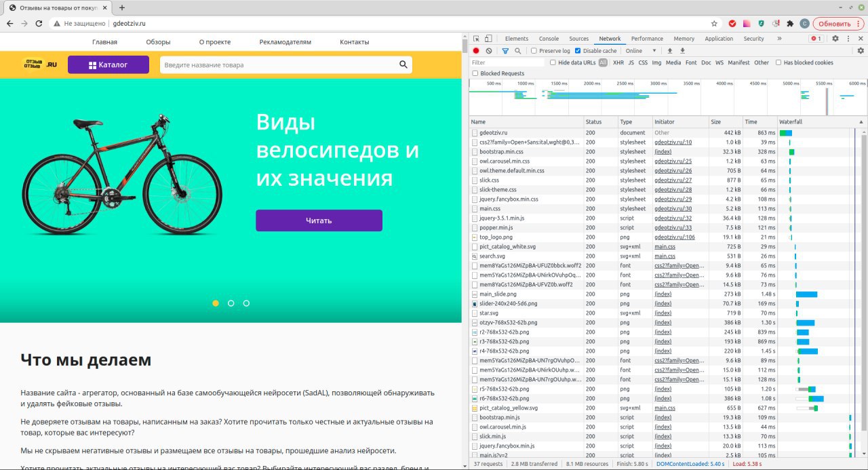Viewport: 868px width, 470px height.
Task: Enable Preserve log checkbox
Action: (534, 51)
